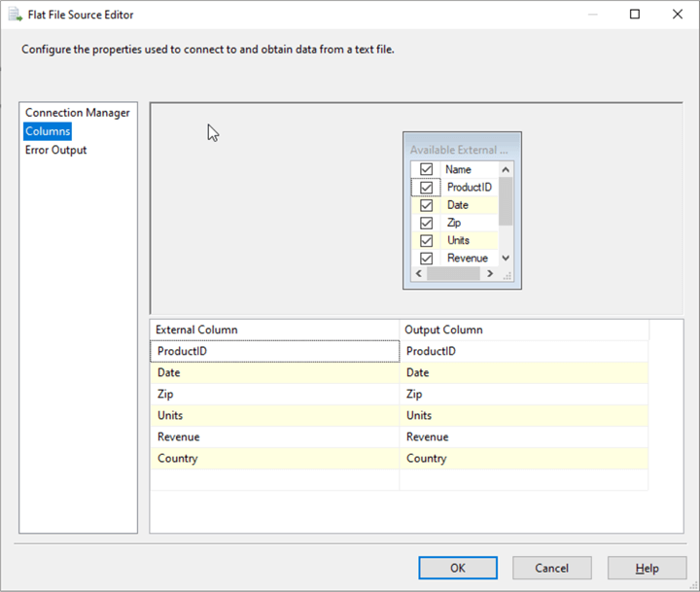Switch to the Error Output page
The image size is (700, 592).
point(55,150)
